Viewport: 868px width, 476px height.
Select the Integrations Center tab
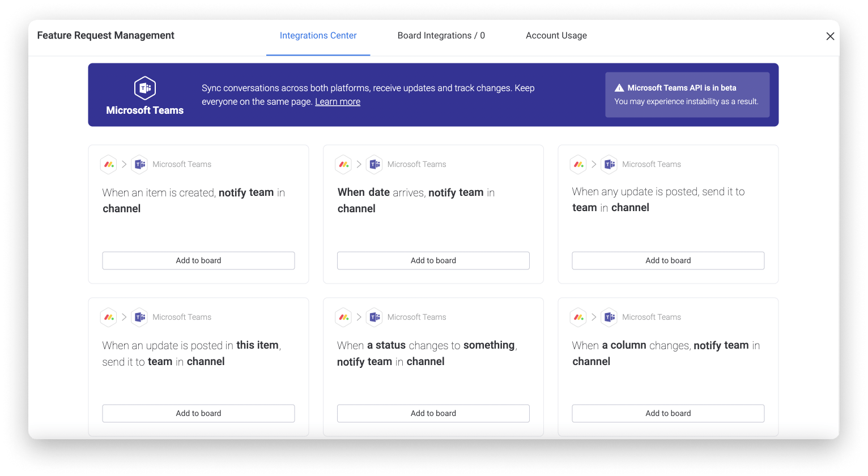(318, 35)
